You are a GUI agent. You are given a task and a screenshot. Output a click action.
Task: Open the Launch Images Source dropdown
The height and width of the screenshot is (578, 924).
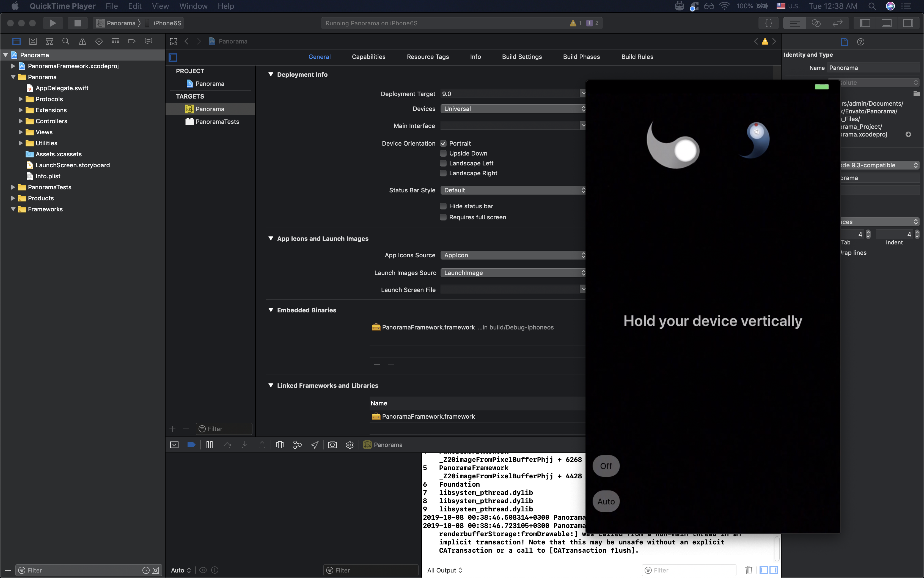click(x=513, y=272)
